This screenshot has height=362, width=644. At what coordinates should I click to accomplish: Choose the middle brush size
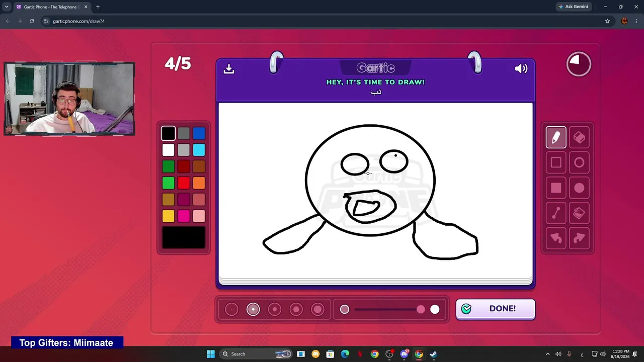tap(275, 309)
